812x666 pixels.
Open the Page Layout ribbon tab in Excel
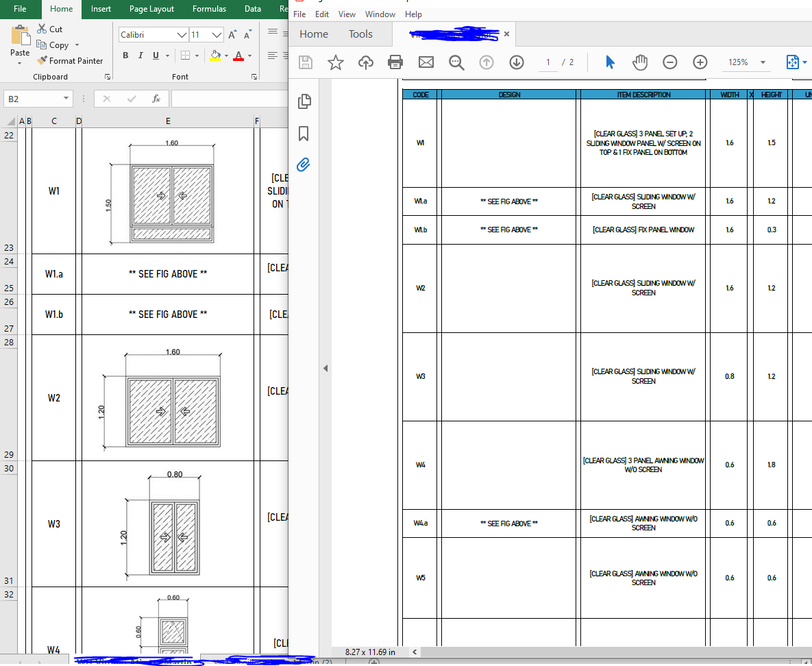(x=151, y=9)
